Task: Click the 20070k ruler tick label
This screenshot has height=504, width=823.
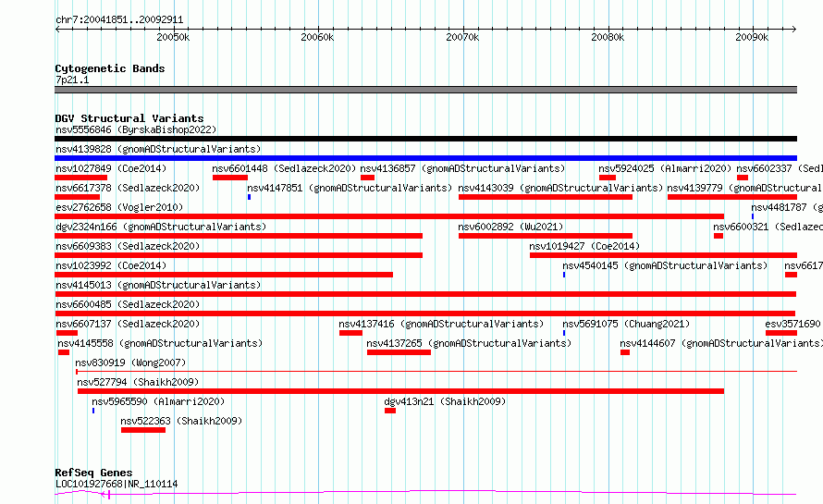Action: point(462,37)
